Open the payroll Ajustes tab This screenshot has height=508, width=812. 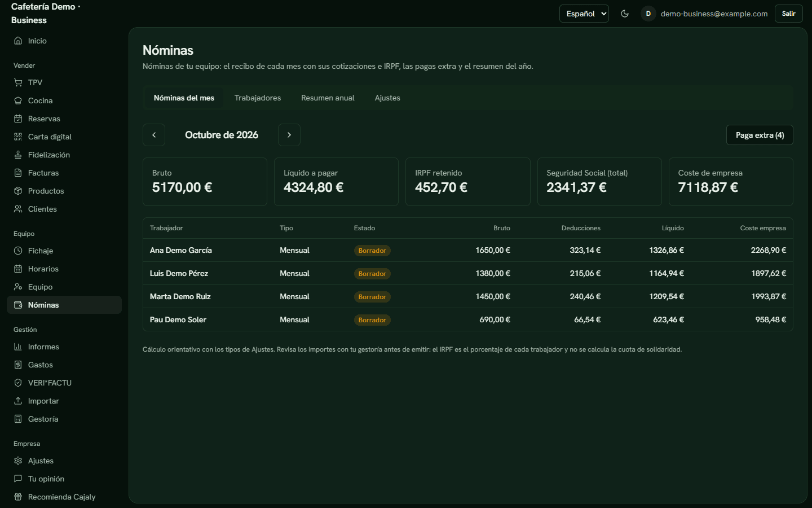coord(387,98)
